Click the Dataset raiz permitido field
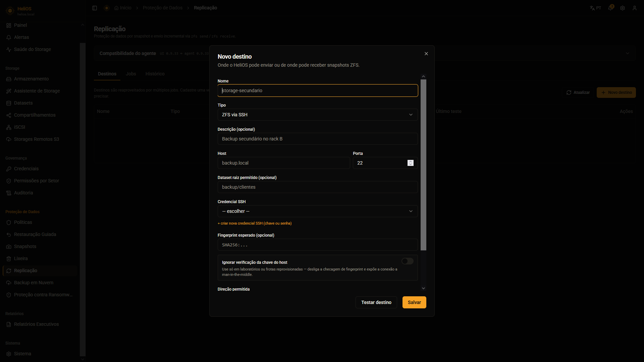Image resolution: width=644 pixels, height=362 pixels. (x=318, y=187)
